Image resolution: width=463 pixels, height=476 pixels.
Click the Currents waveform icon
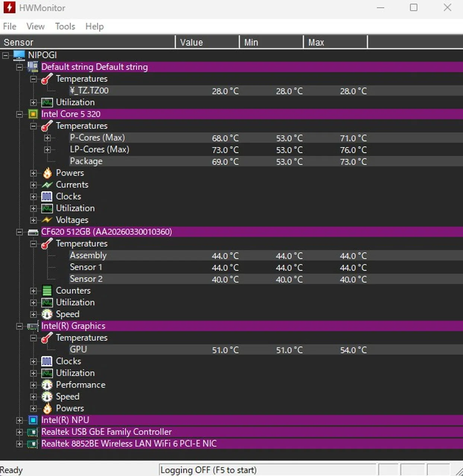point(47,185)
